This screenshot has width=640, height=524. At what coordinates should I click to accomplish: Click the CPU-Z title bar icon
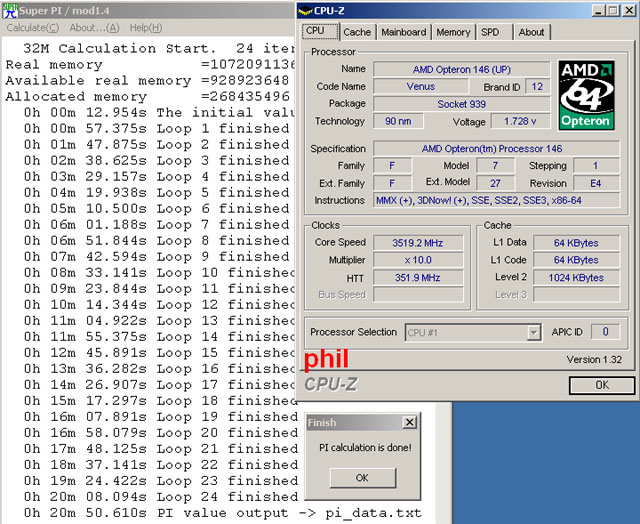[305, 11]
